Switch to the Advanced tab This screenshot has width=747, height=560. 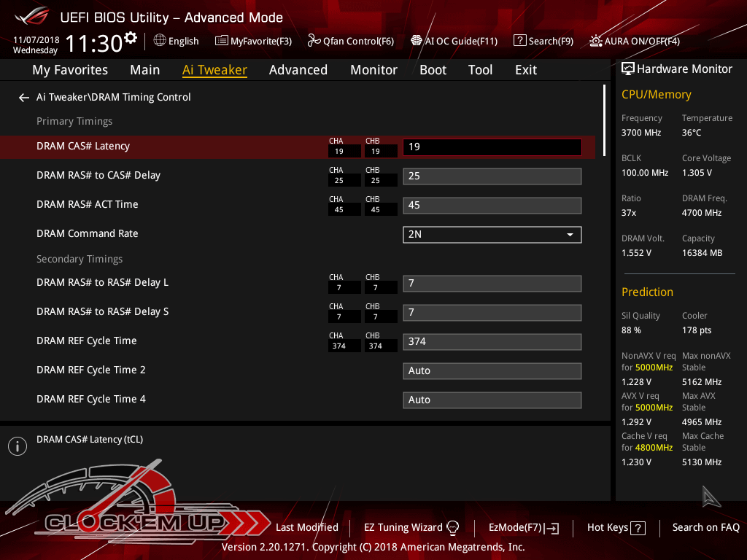(298, 70)
